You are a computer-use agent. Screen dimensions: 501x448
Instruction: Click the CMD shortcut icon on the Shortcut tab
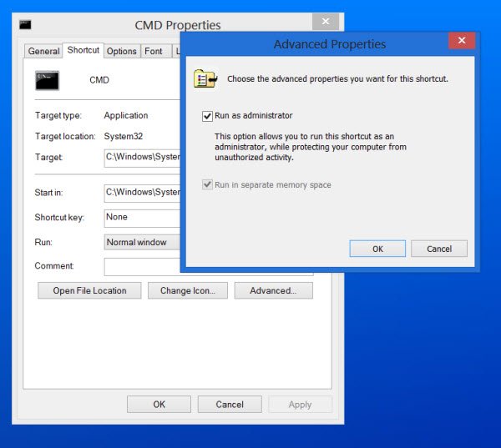[x=48, y=80]
